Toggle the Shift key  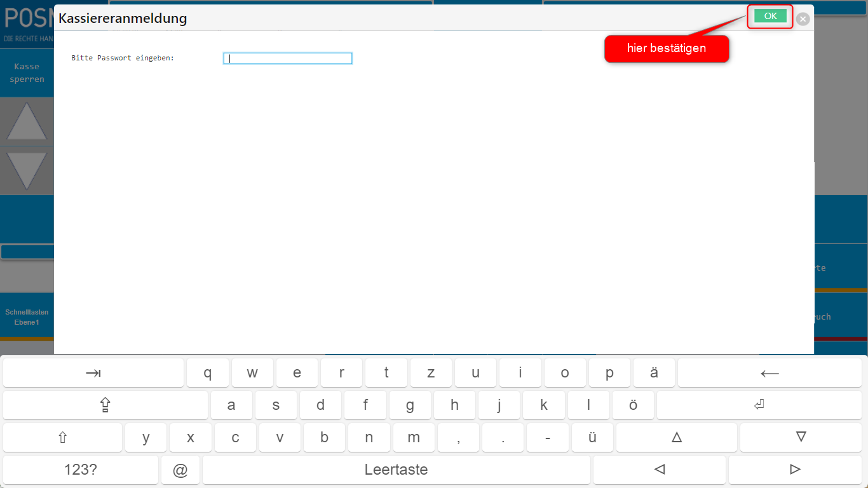click(62, 437)
